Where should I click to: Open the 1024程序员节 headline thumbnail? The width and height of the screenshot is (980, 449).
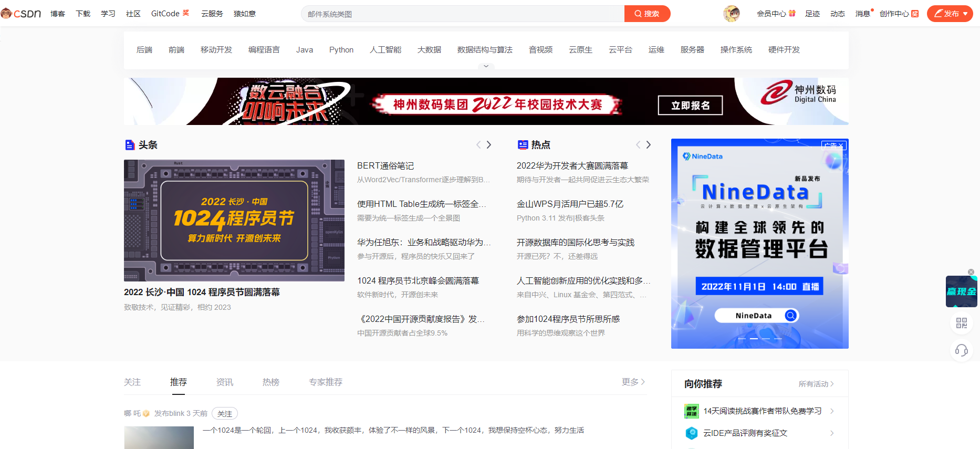234,221
